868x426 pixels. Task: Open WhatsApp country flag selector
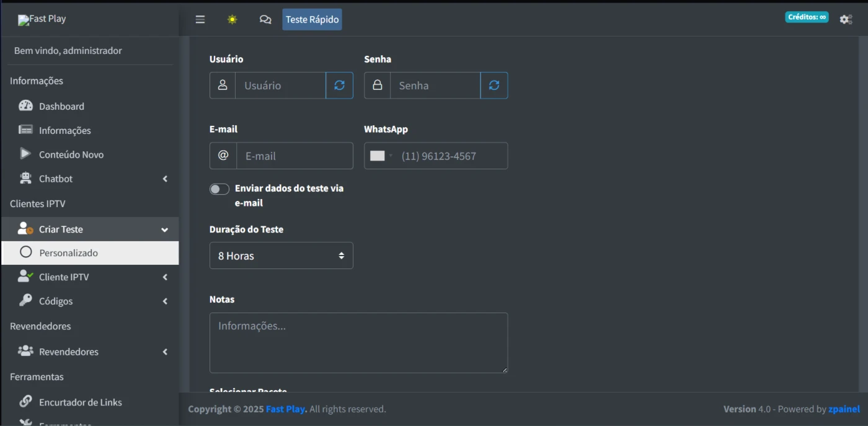point(381,156)
